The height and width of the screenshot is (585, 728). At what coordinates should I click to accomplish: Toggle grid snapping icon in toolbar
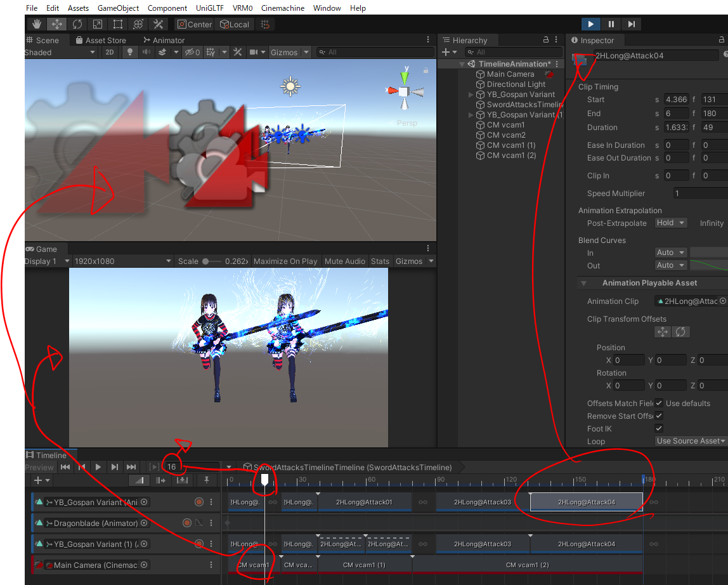(x=265, y=24)
